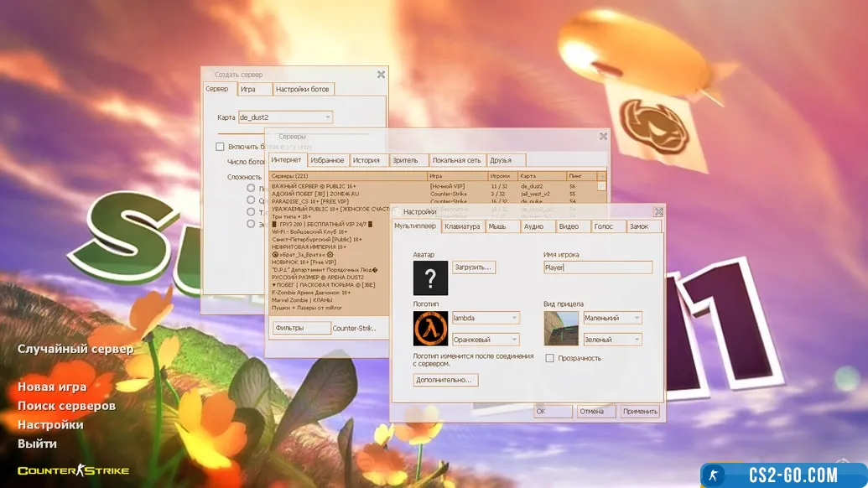
Task: Select the first Сложность radio button
Action: 251,189
